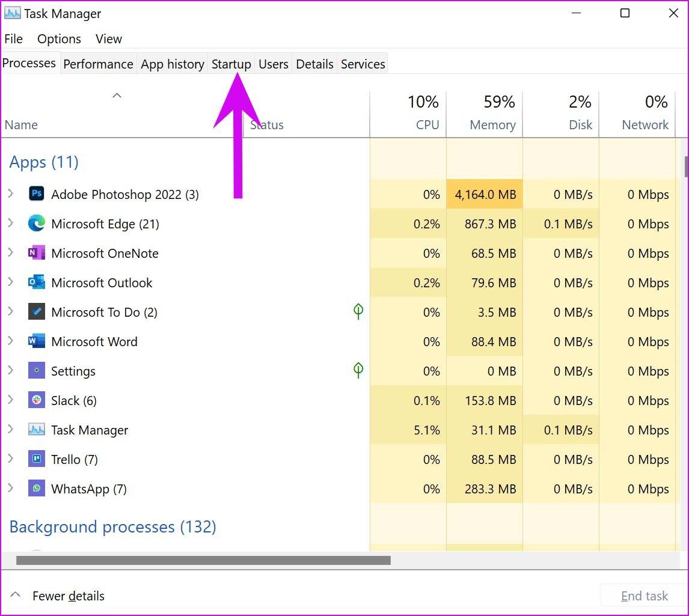Viewport: 689px width, 616px height.
Task: Switch to the Services tab
Action: [363, 64]
